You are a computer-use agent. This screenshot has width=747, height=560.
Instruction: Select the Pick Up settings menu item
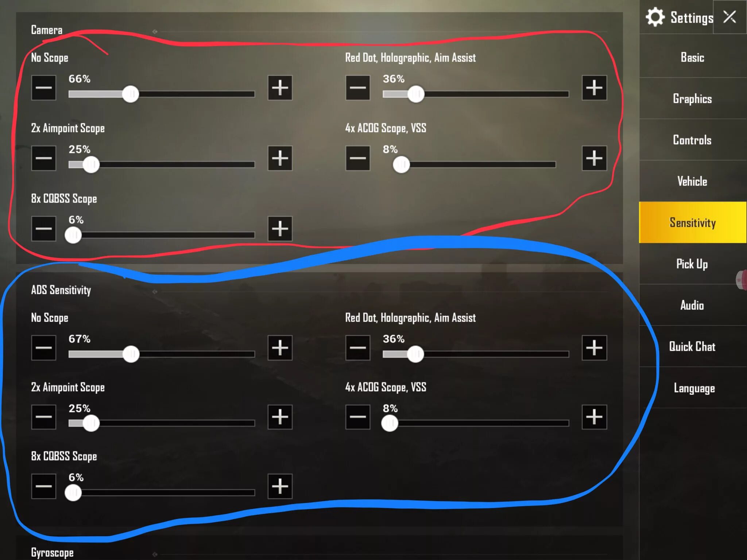pyautogui.click(x=692, y=264)
